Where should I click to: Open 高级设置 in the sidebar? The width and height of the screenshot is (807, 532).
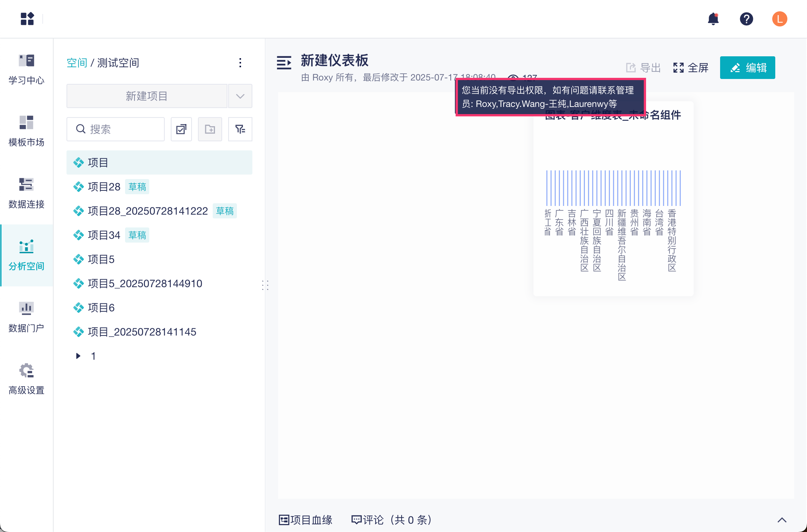[x=26, y=379]
